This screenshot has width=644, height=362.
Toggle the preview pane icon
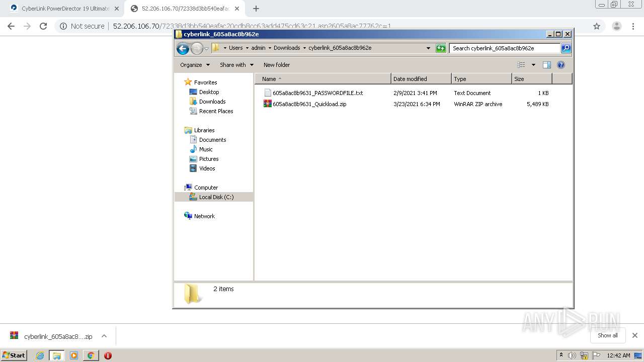(x=547, y=65)
